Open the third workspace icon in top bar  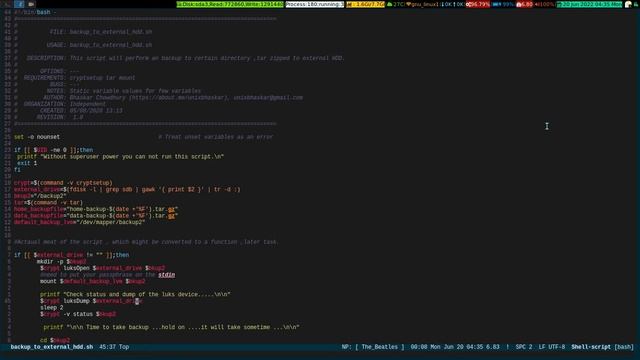tap(31, 4)
